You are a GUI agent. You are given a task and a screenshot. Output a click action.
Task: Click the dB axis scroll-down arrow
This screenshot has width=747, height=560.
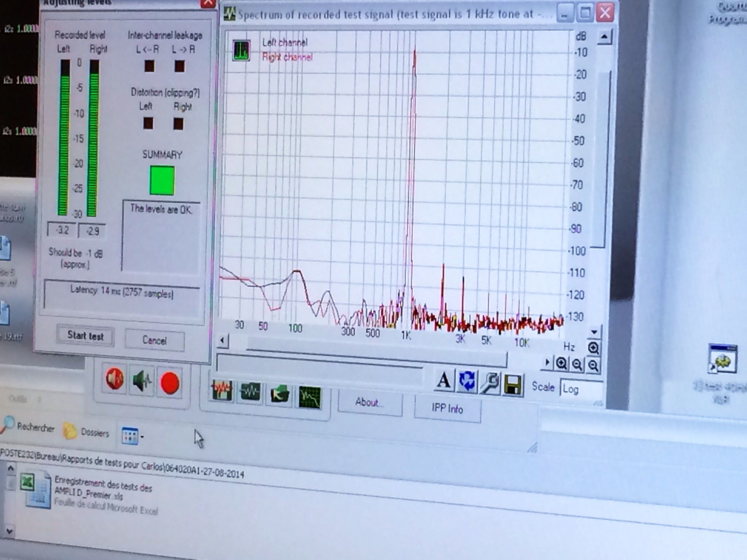click(x=594, y=332)
